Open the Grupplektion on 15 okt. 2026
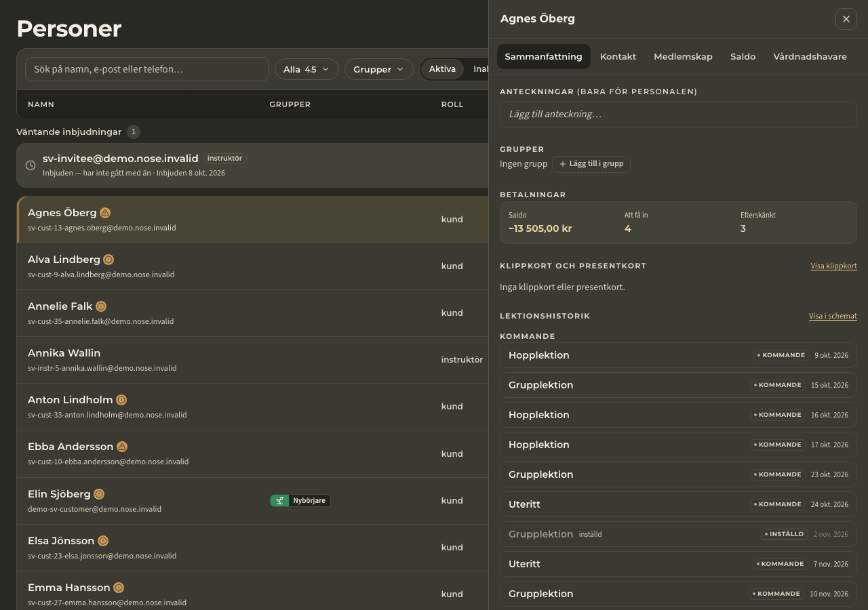The image size is (868, 610). pos(678,385)
